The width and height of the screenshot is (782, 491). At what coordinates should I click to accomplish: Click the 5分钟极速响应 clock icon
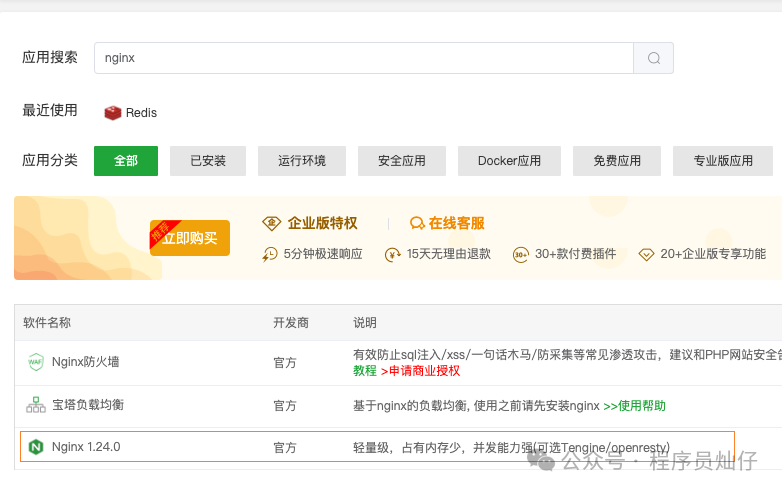click(270, 254)
